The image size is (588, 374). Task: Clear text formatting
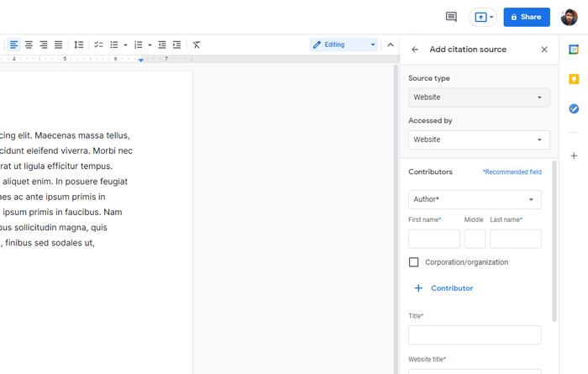[197, 45]
